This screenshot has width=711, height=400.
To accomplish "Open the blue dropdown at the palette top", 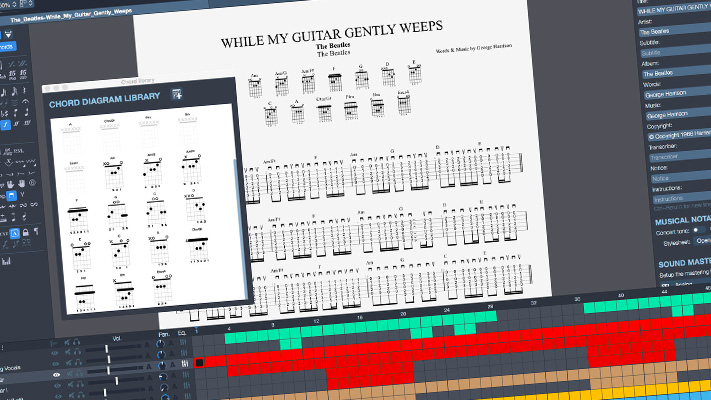I will [x=6, y=45].
